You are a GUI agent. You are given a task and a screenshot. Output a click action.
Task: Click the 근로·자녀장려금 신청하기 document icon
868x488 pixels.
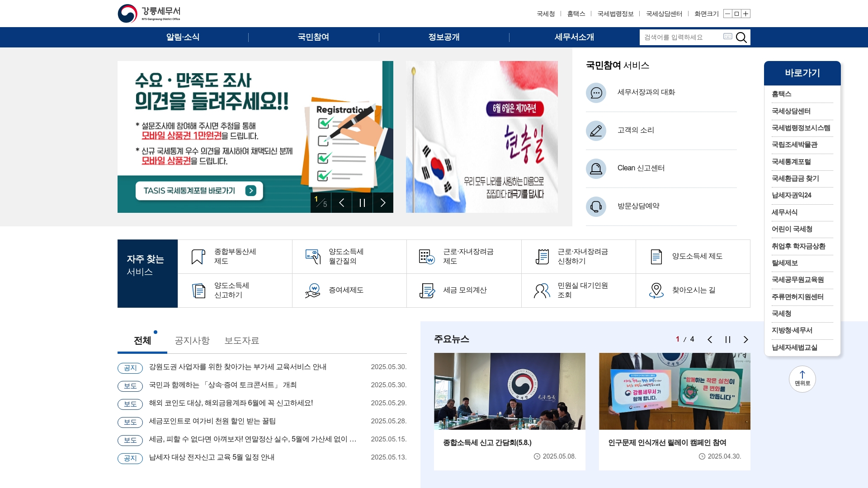point(542,257)
